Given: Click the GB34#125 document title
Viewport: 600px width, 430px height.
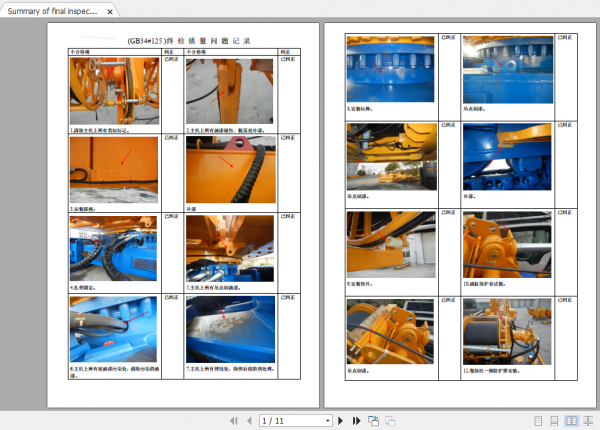Looking at the screenshot, I should 189,41.
